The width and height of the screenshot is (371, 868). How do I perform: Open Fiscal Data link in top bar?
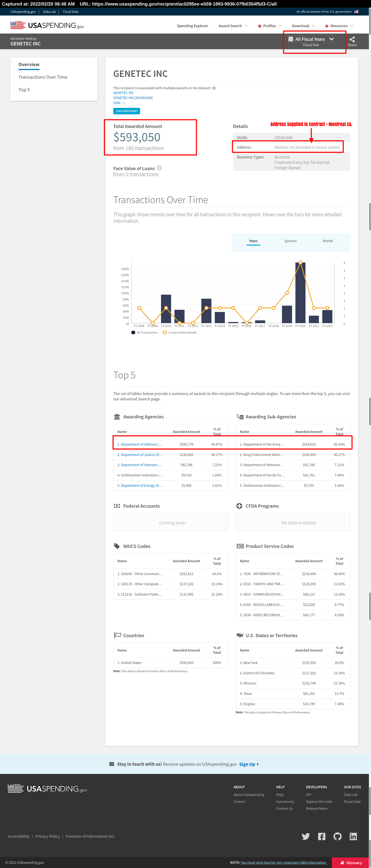click(x=71, y=12)
